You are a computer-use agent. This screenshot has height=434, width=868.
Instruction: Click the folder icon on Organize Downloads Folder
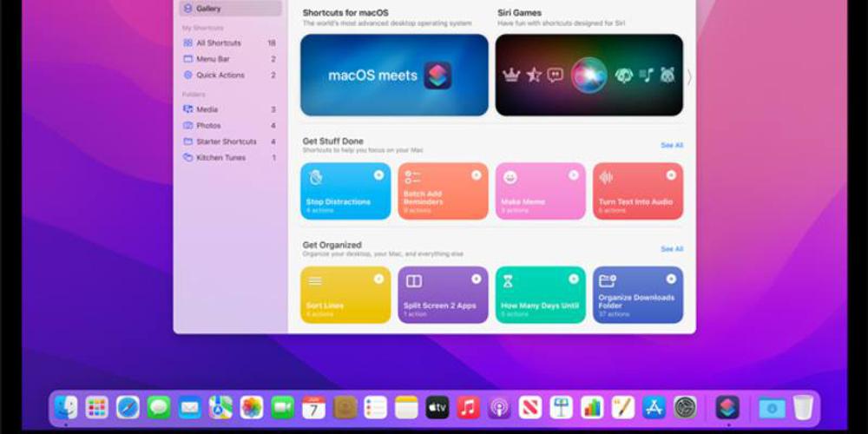(x=608, y=281)
